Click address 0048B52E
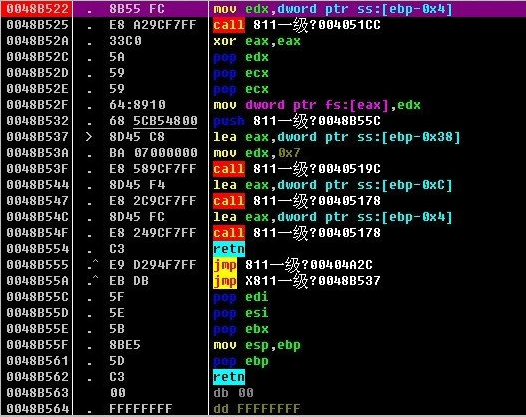526x417 pixels. (37, 89)
